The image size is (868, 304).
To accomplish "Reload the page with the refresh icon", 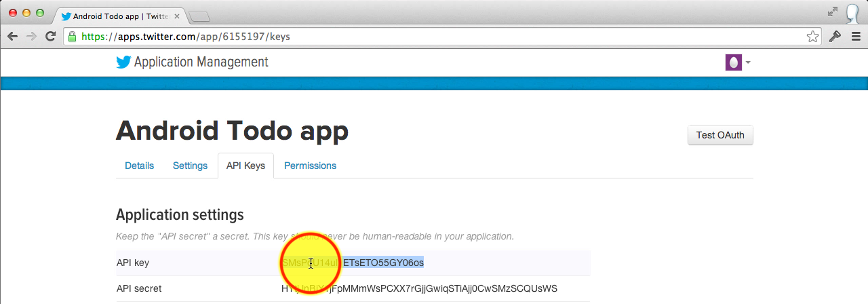I will point(50,37).
